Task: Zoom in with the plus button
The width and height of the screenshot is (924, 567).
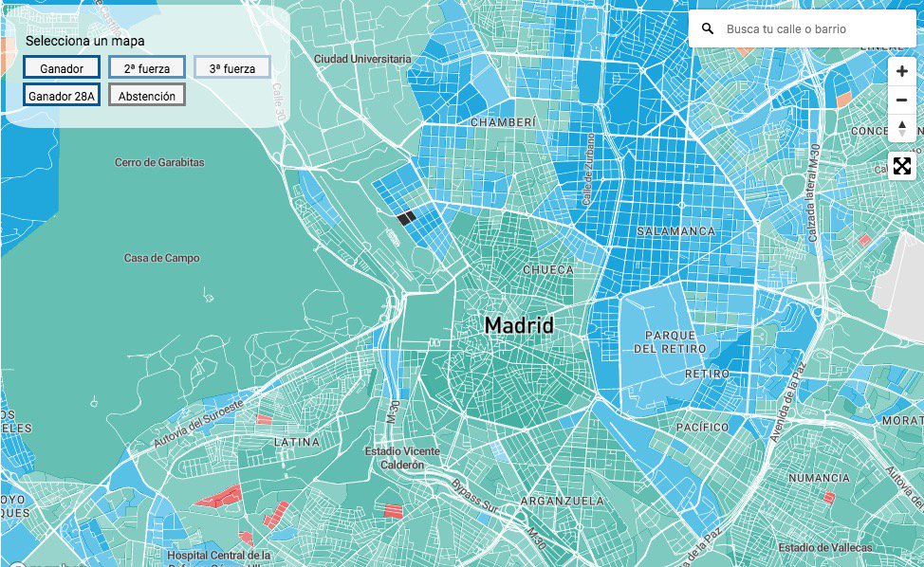Action: coord(901,71)
